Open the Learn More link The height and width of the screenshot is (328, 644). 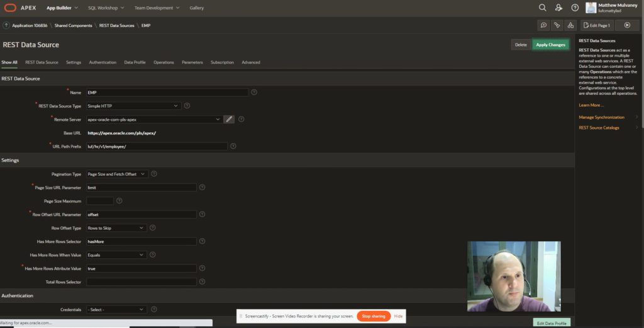[x=591, y=105]
